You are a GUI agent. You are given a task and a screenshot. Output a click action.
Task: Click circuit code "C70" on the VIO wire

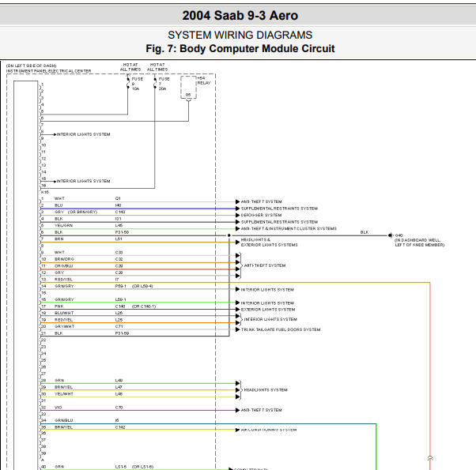click(x=119, y=408)
